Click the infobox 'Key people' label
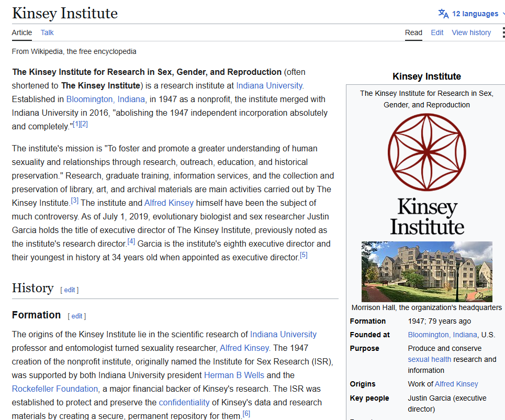Screen dimensions: 505x420 click(x=369, y=398)
